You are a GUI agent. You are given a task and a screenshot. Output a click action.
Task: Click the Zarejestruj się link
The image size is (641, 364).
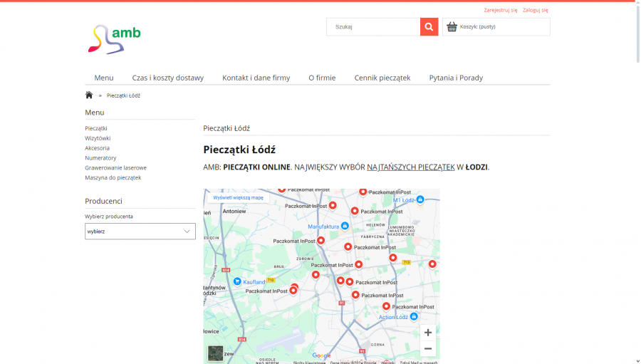click(501, 10)
